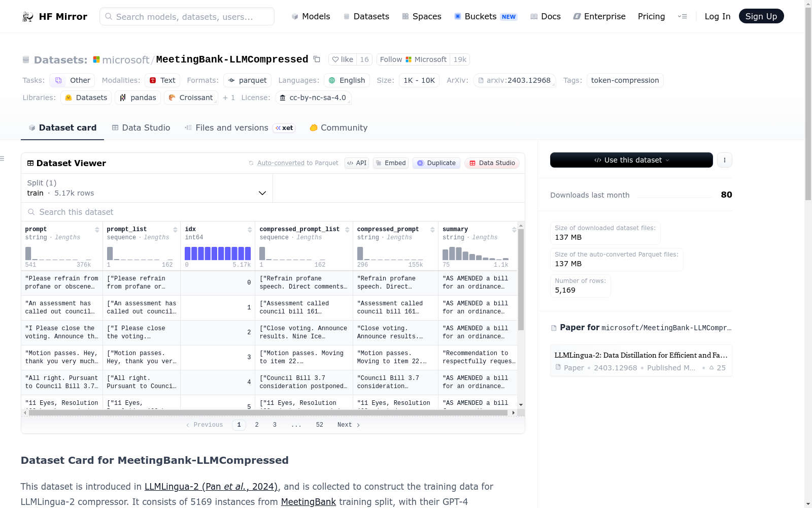Click the 1K - 10K size tag
The height and width of the screenshot is (508, 812).
(419, 80)
